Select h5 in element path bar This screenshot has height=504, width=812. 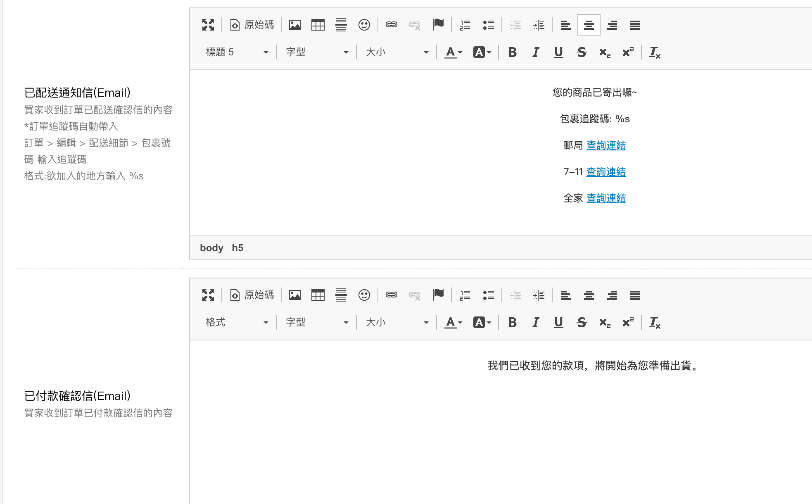237,248
